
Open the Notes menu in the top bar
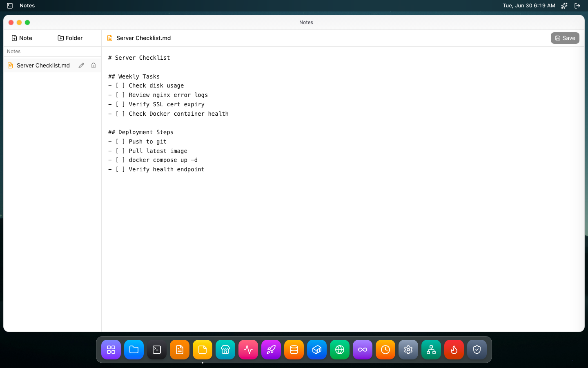27,6
